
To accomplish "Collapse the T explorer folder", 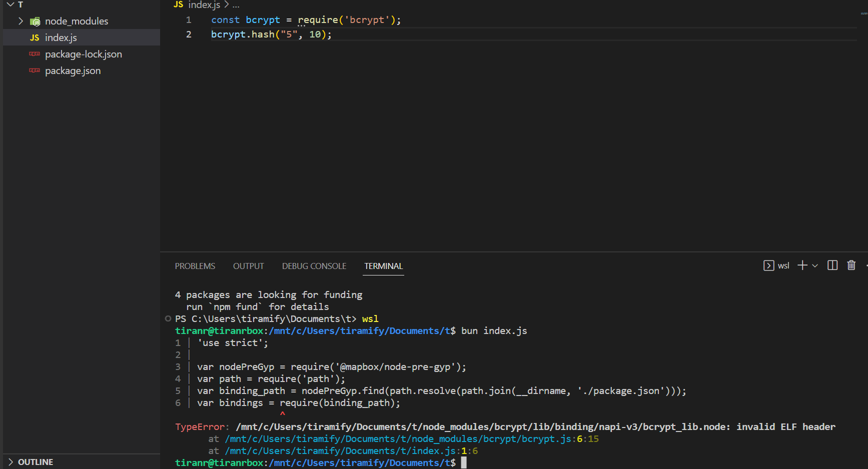I will [11, 4].
